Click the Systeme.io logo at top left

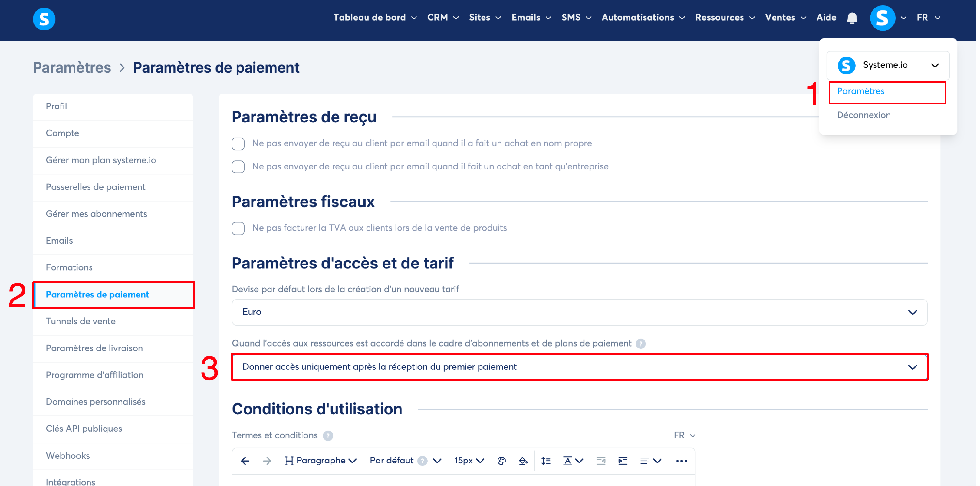(x=44, y=19)
